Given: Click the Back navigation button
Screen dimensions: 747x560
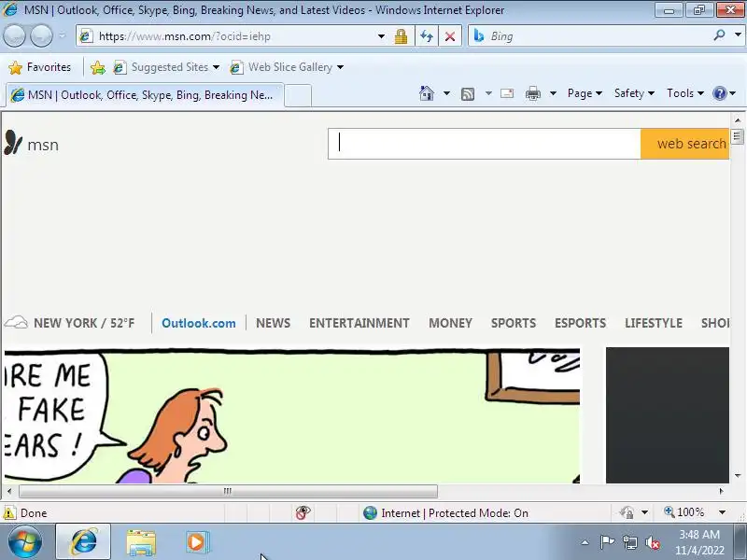Looking at the screenshot, I should (14, 35).
